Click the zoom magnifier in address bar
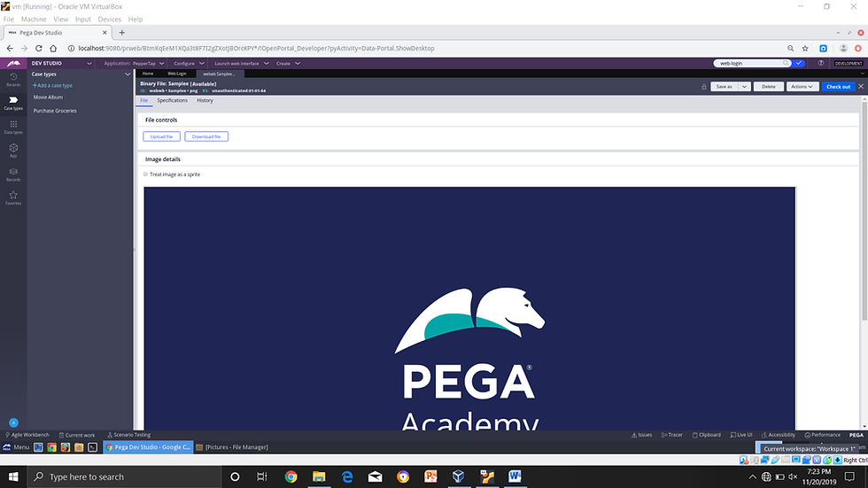Image resolution: width=868 pixels, height=488 pixels. [x=790, y=48]
